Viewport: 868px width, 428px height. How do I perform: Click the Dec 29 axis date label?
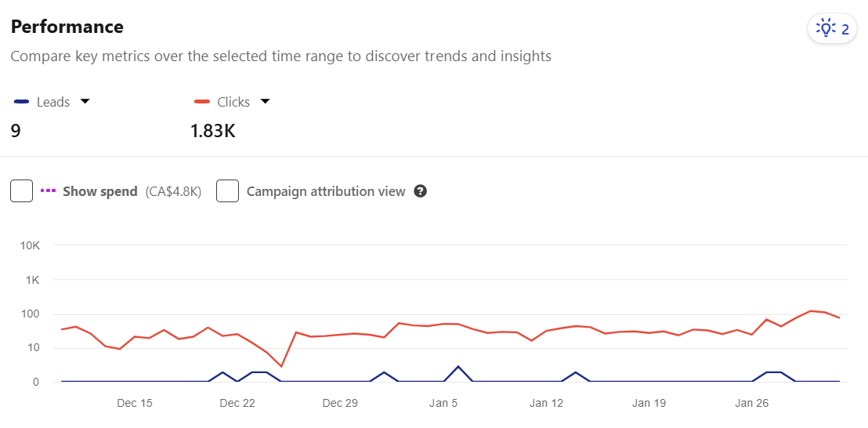tap(340, 403)
